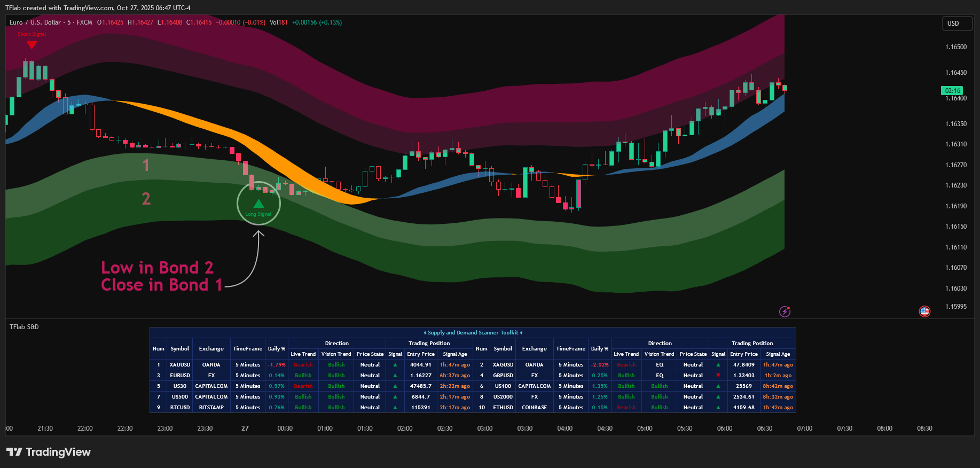
Task: Click the XAUUSD entry price 4044.91
Action: pos(421,365)
